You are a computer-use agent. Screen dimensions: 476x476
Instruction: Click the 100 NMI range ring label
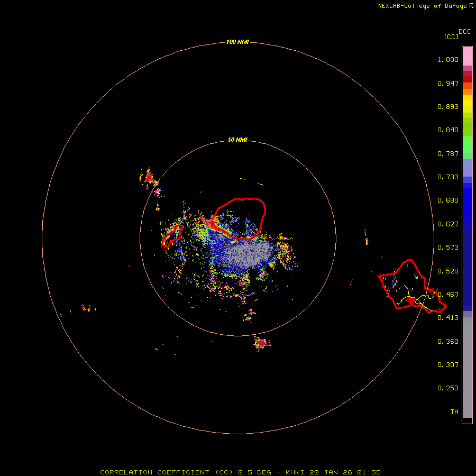[237, 42]
